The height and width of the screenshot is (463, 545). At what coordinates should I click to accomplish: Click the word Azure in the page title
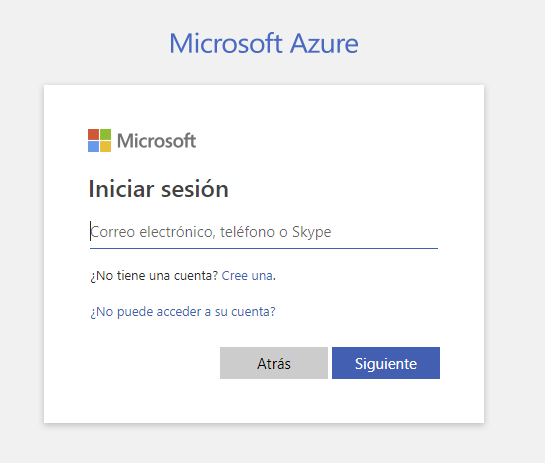[324, 44]
